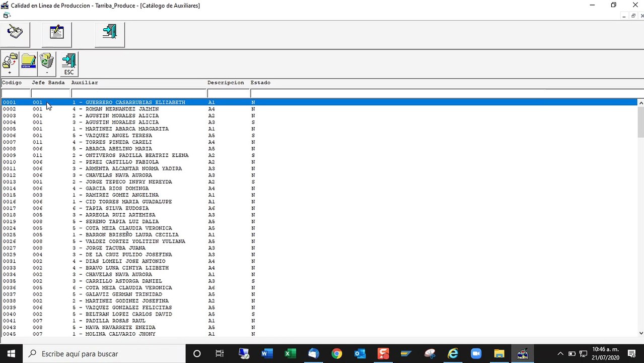Click the Auxiliar column header

pyautogui.click(x=85, y=82)
